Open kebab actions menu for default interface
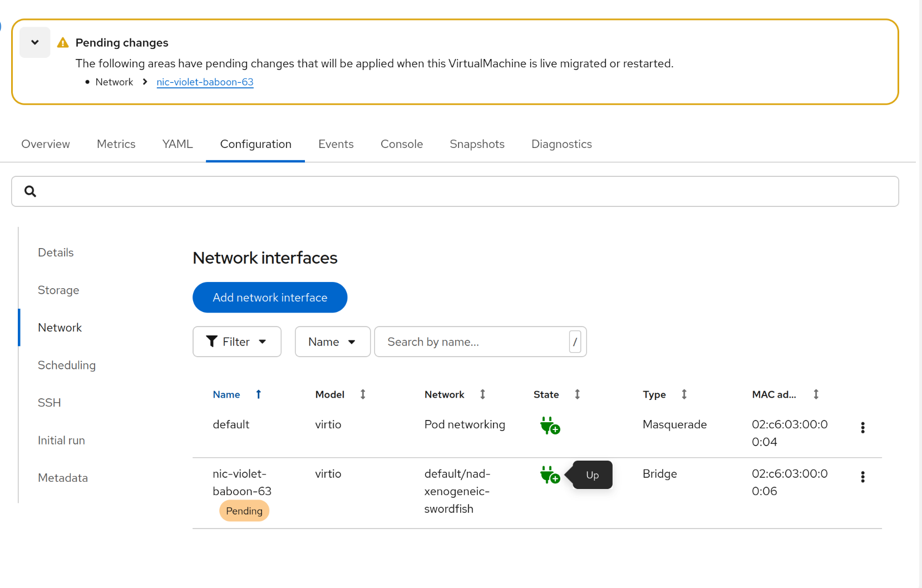The height and width of the screenshot is (588, 922). tap(862, 427)
